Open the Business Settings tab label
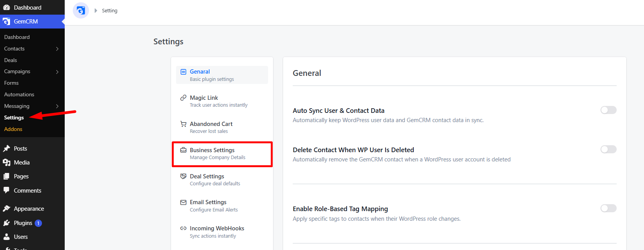The image size is (644, 250). pos(212,150)
